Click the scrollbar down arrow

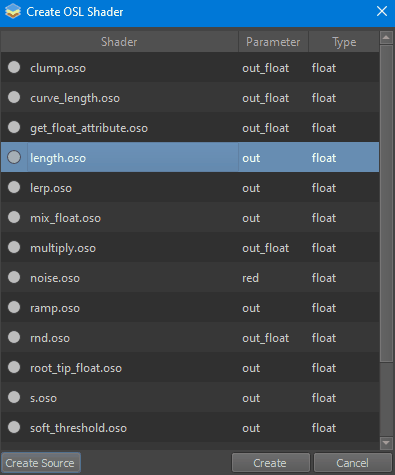coord(386,443)
